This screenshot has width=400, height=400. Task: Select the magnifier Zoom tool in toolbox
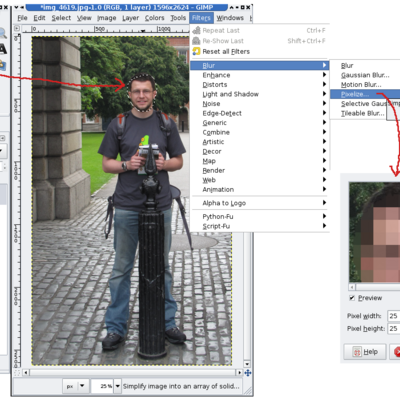pos(3,33)
